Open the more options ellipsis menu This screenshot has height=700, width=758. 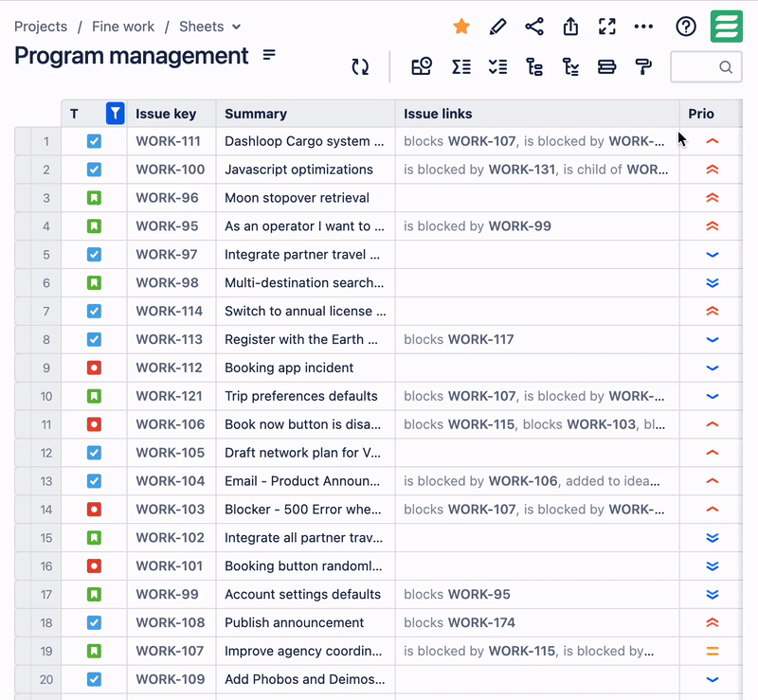(643, 27)
